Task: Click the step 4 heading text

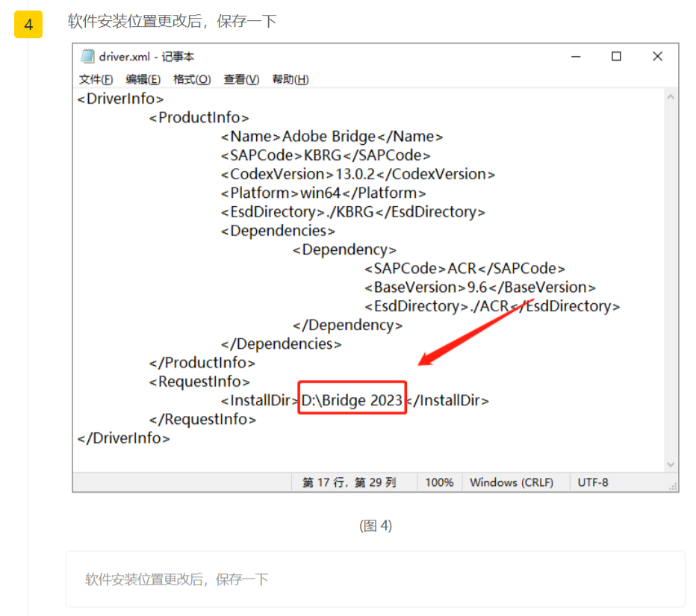Action: 173,22
